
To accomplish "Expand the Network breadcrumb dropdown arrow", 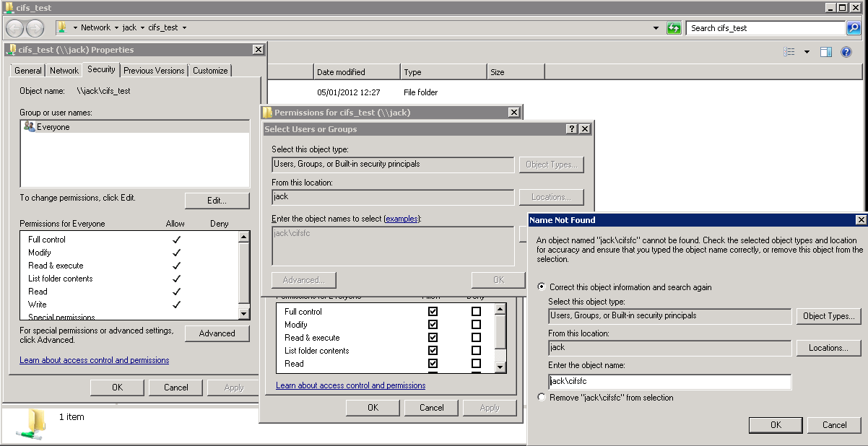I will (116, 28).
